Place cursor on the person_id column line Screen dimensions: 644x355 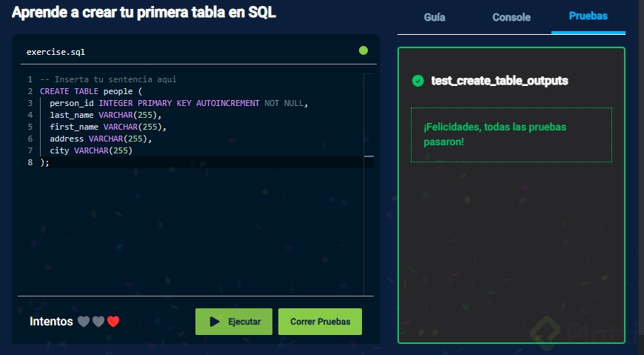[x=178, y=103]
